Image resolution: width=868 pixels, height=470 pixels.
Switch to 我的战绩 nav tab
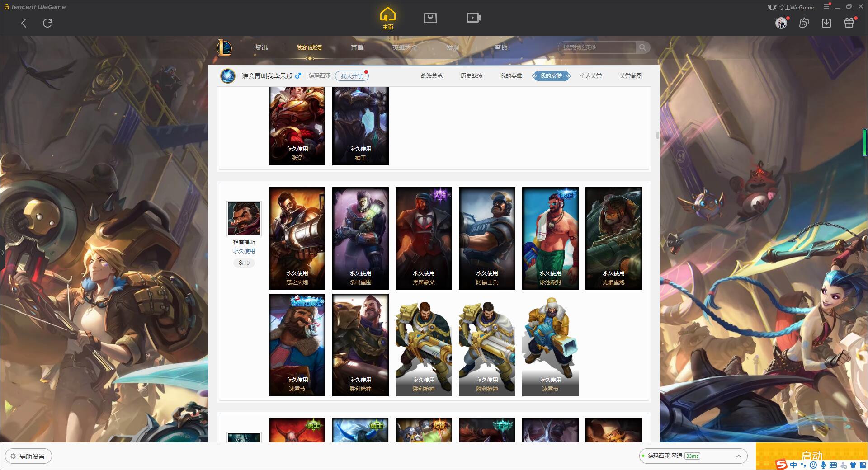point(309,47)
